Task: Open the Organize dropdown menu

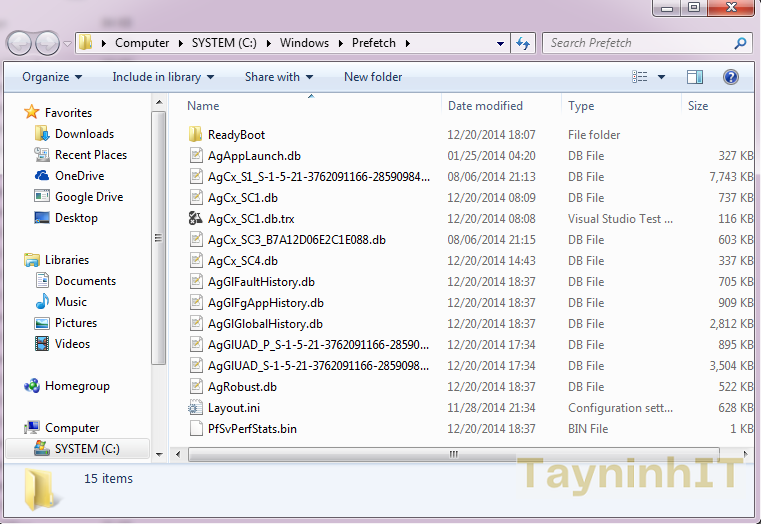Action: click(x=52, y=77)
